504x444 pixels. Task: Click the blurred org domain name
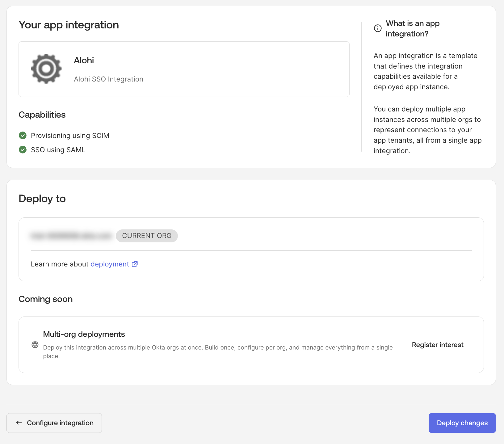click(71, 236)
